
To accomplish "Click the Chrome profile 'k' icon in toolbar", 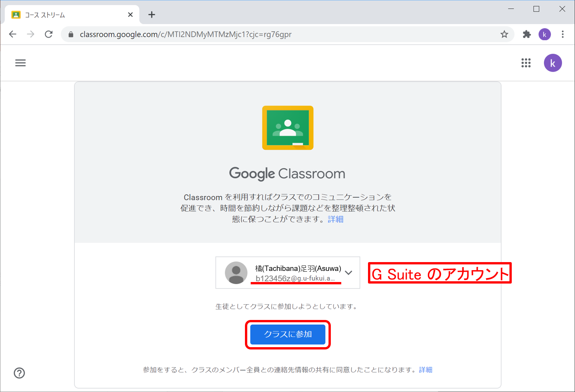I will point(545,34).
